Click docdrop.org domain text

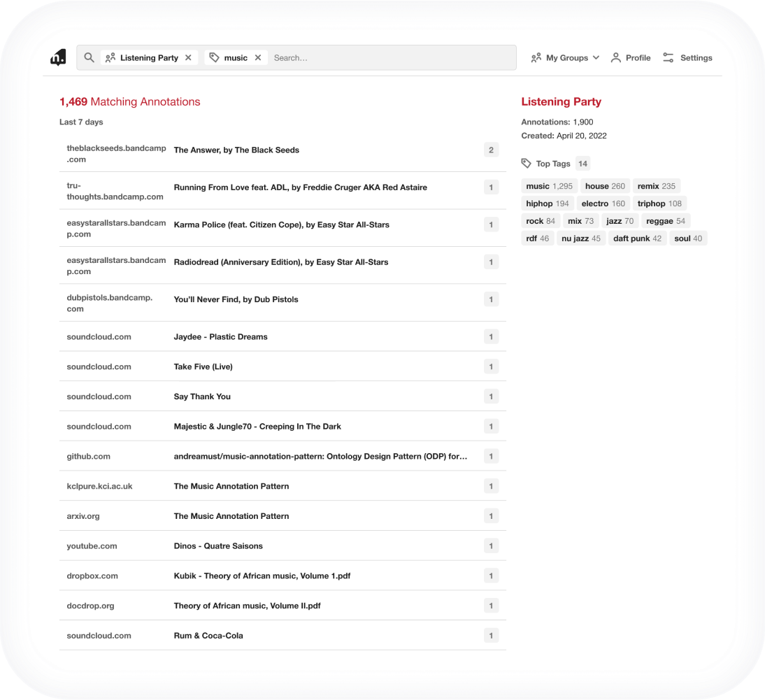tap(90, 606)
